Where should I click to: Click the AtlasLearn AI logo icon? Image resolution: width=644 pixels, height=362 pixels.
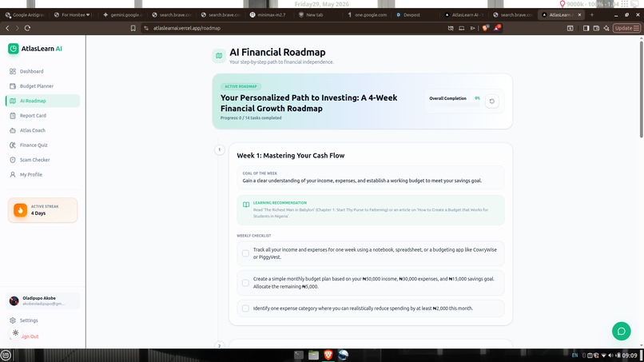point(13,49)
